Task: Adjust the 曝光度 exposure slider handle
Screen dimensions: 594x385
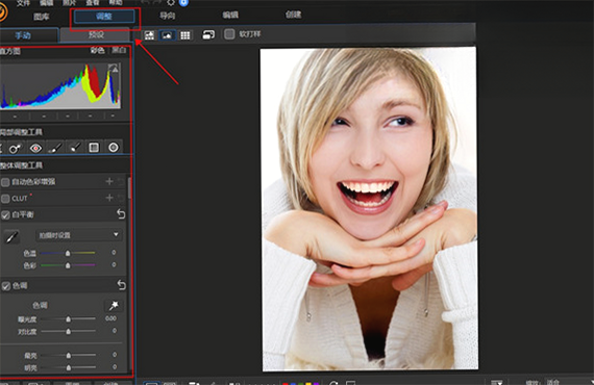Action: tap(68, 319)
